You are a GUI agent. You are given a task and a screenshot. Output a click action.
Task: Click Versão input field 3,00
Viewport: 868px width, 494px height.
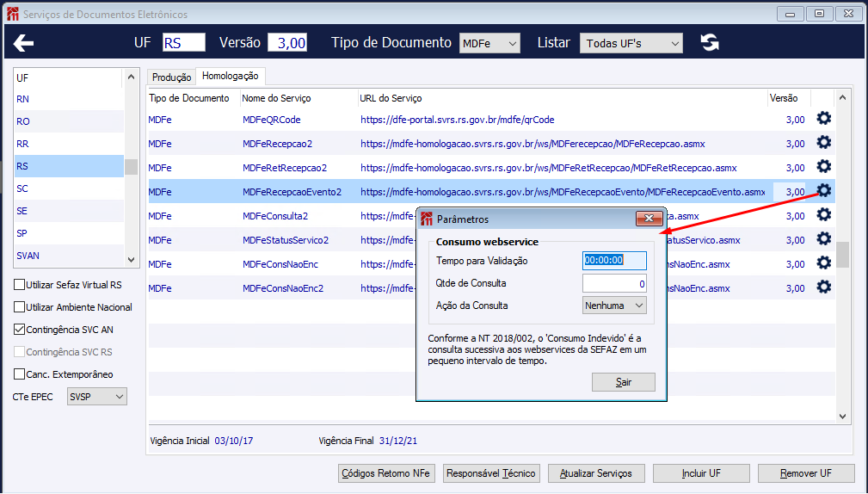[287, 43]
